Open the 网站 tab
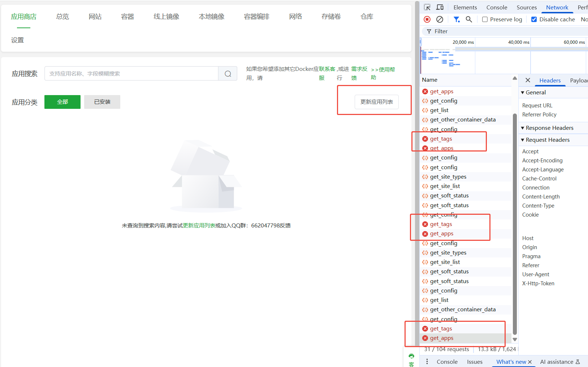Viewport: 588px width, 367px height. (x=95, y=17)
